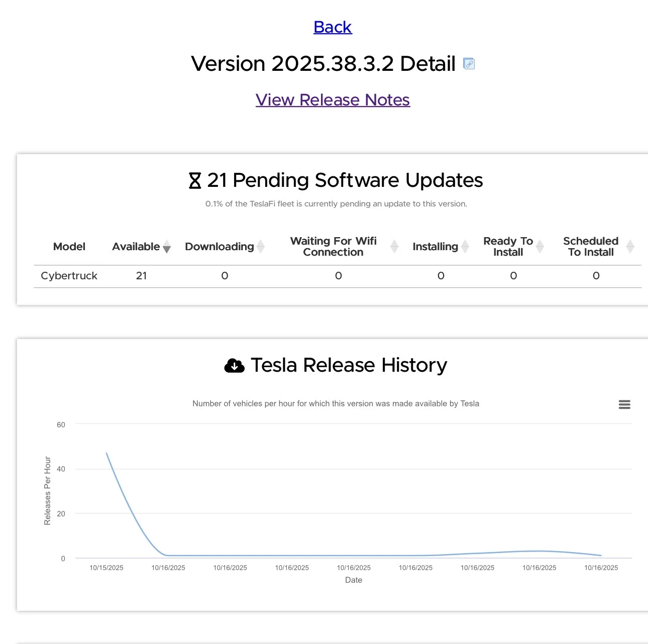Image resolution: width=648 pixels, height=644 pixels.
Task: Click the 40 y-axis tick label
Action: point(61,469)
